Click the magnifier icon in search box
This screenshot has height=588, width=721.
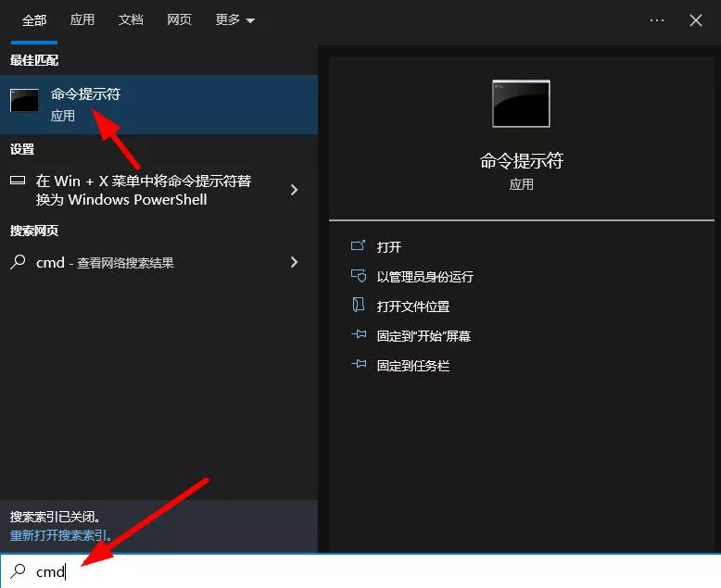click(x=19, y=571)
